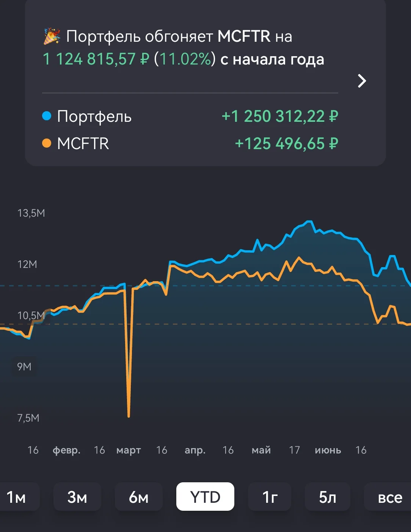Switch chart to 1г period
The image size is (411, 532).
pos(270,497)
